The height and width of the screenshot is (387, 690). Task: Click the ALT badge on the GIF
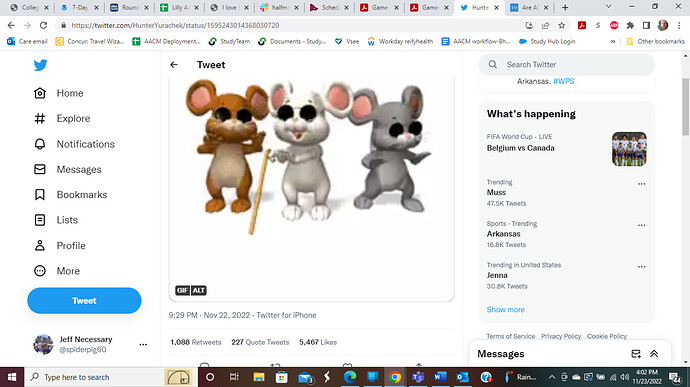199,291
